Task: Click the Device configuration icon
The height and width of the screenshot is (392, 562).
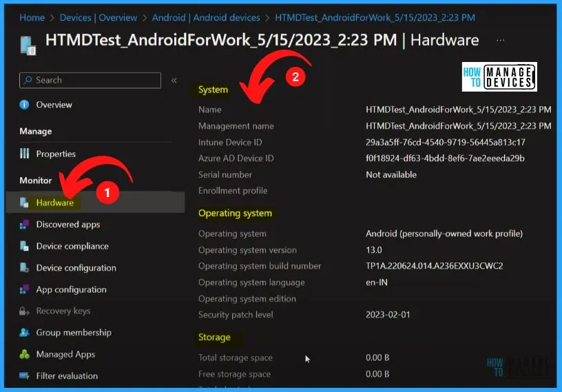Action: point(24,268)
